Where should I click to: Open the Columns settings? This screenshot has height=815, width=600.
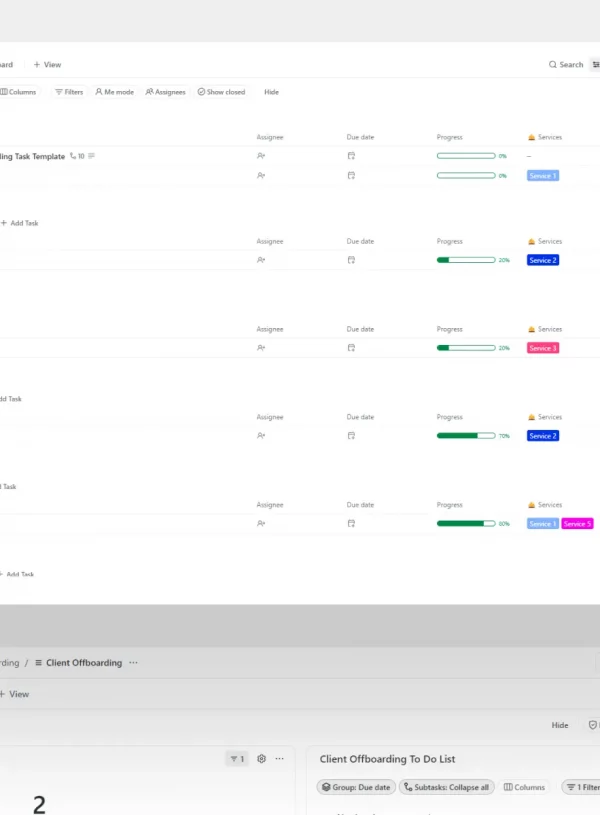(x=18, y=92)
